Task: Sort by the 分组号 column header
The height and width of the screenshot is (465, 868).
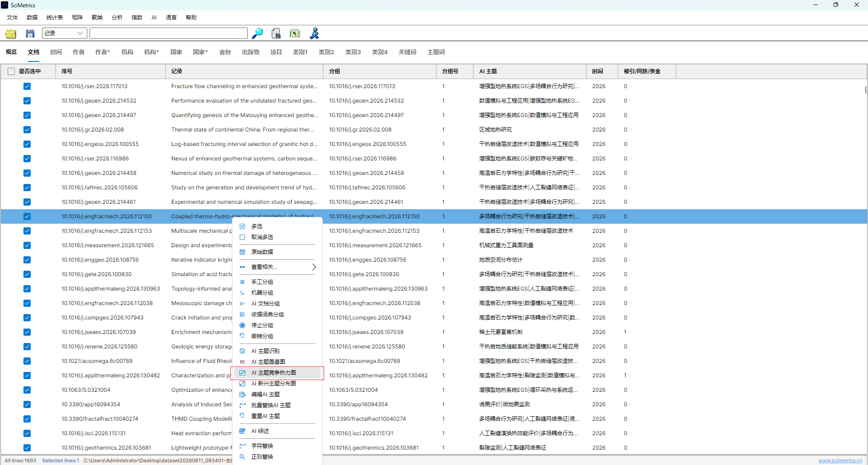Action: click(x=455, y=71)
